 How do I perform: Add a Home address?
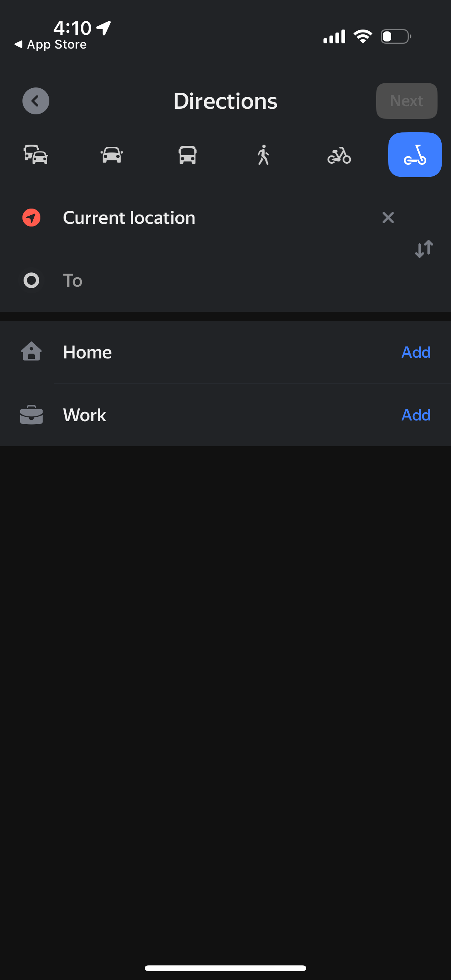[415, 352]
